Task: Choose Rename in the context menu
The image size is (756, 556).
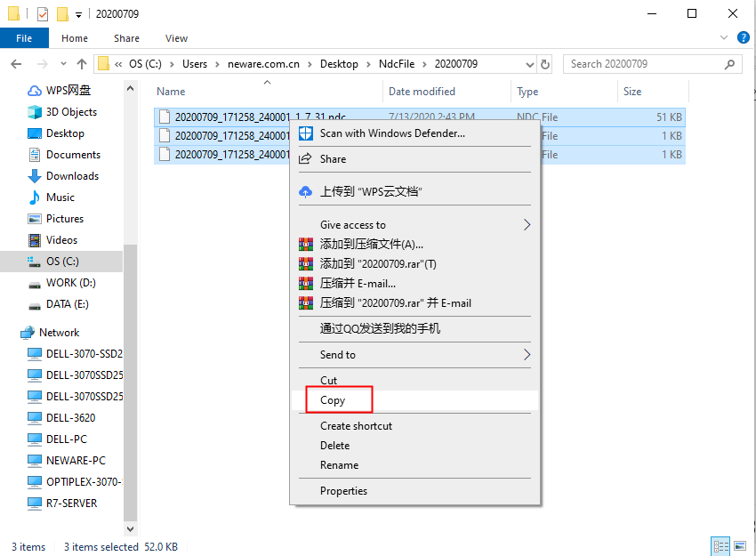Action: (414, 465)
